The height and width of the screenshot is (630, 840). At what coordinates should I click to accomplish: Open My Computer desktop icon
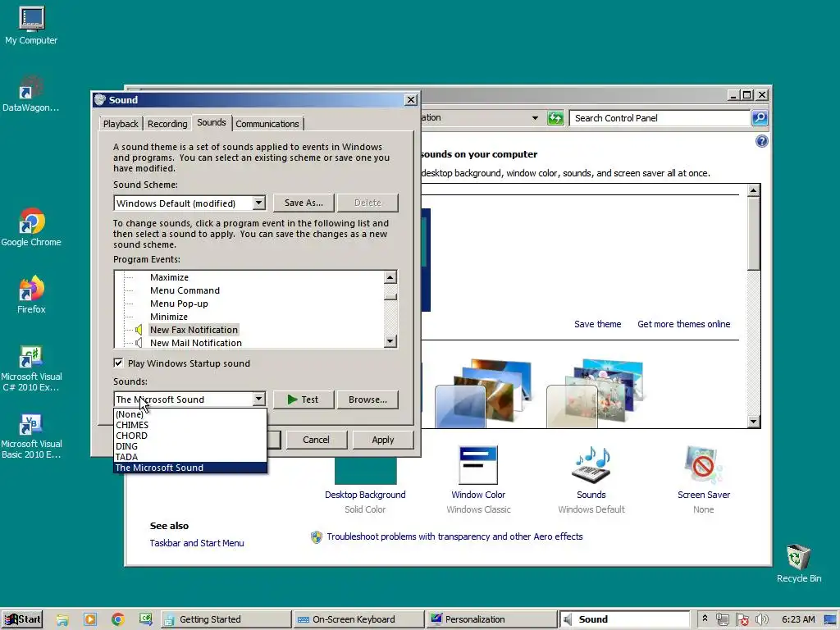[x=31, y=25]
